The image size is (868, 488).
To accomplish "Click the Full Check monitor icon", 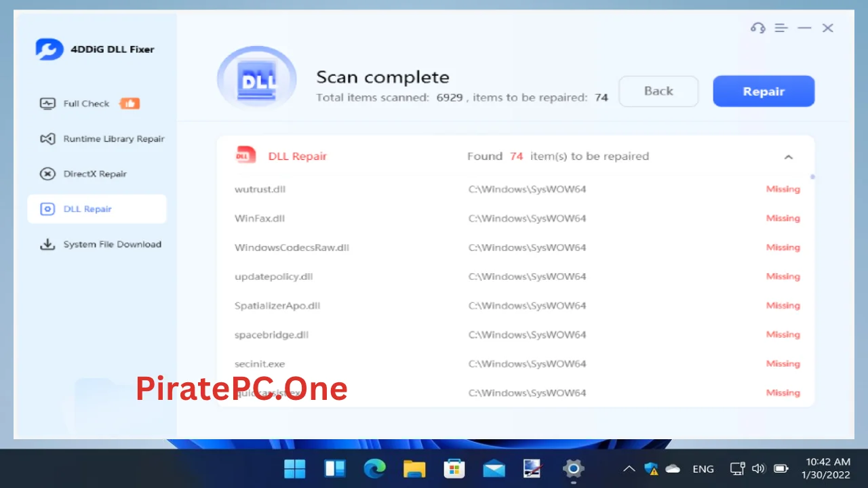I will tap(47, 104).
